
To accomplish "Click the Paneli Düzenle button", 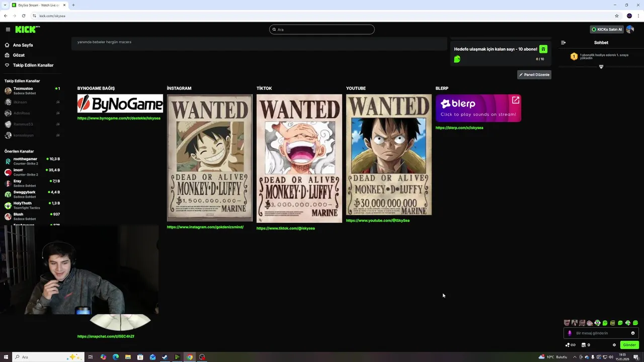I will [534, 74].
